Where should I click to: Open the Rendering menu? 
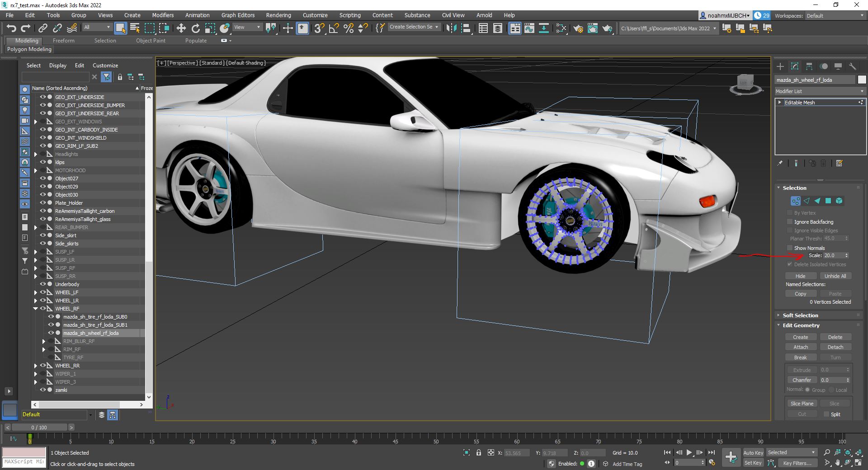(278, 15)
